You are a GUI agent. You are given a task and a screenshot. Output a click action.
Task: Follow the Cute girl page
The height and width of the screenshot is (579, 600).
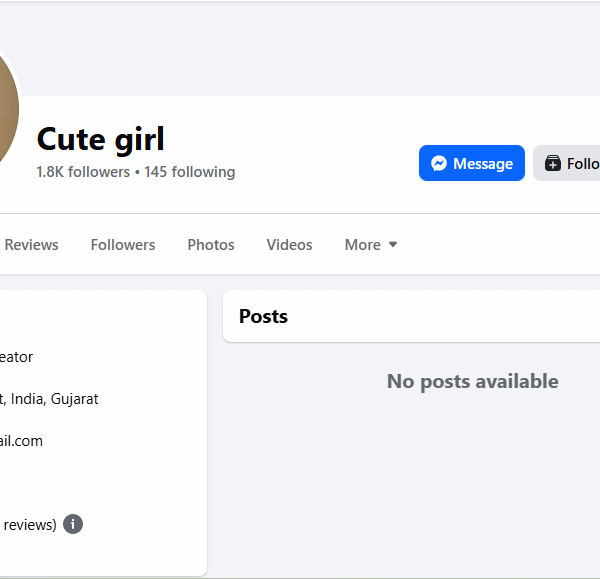pos(567,163)
